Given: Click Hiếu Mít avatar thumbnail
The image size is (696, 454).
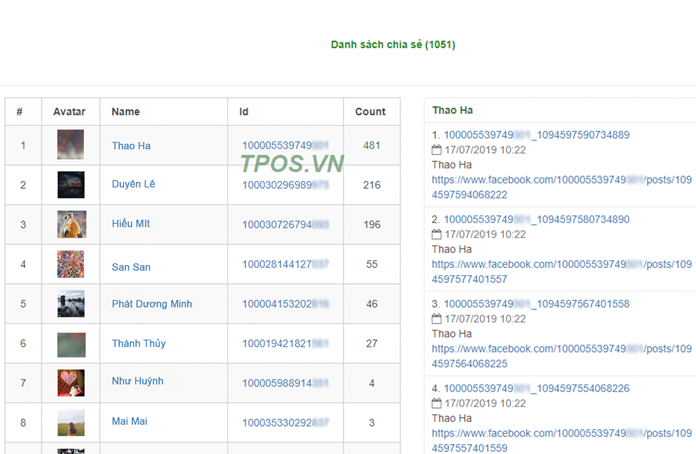Looking at the screenshot, I should click(x=71, y=224).
